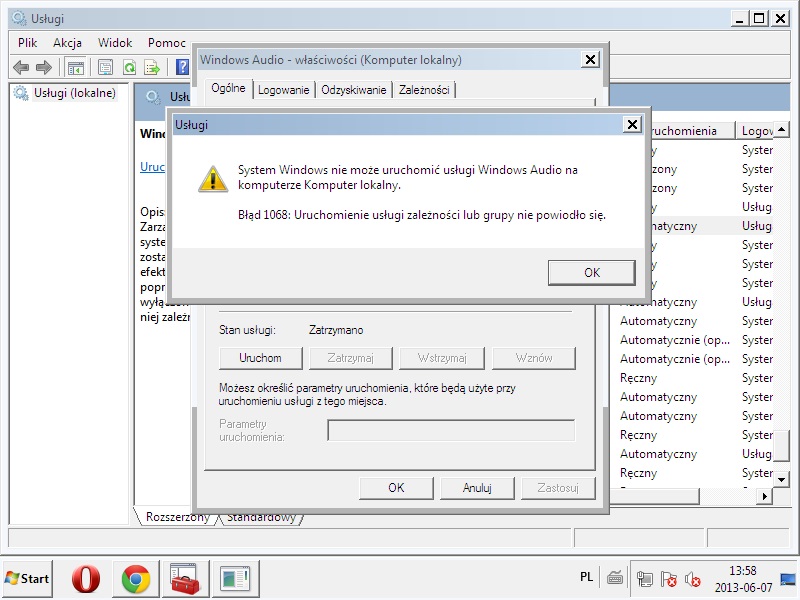Focus the Parametry uruchomienia input field

coord(451,430)
